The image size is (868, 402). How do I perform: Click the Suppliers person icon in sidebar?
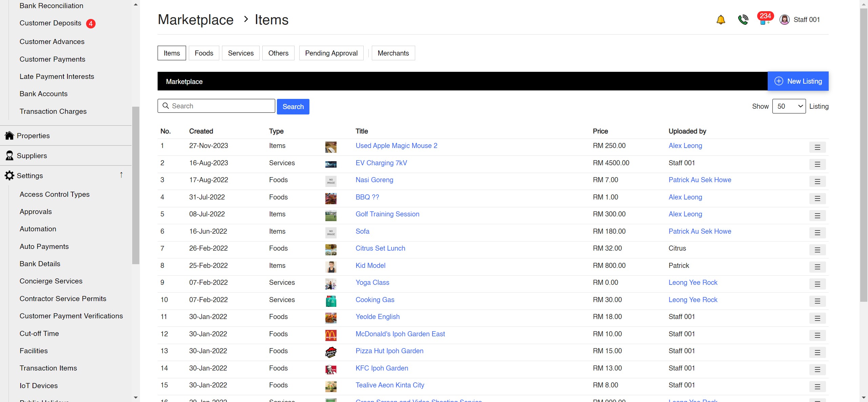click(x=9, y=155)
